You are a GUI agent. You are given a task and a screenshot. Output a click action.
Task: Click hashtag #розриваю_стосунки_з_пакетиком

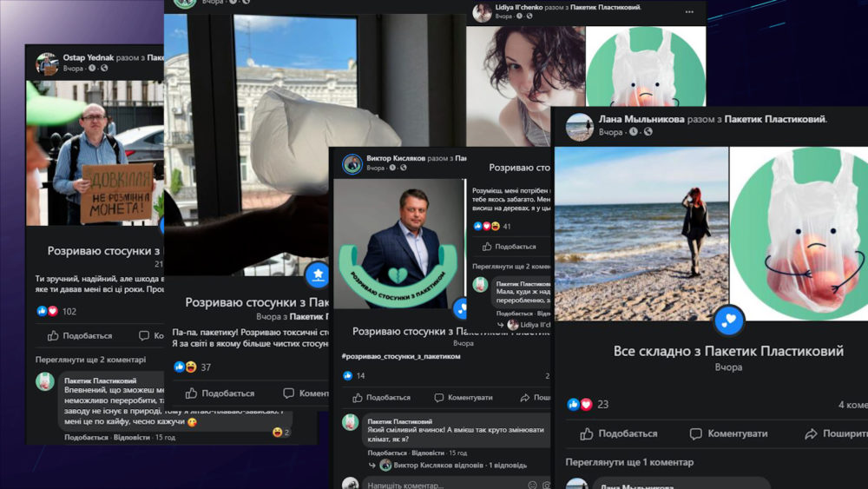click(x=401, y=357)
